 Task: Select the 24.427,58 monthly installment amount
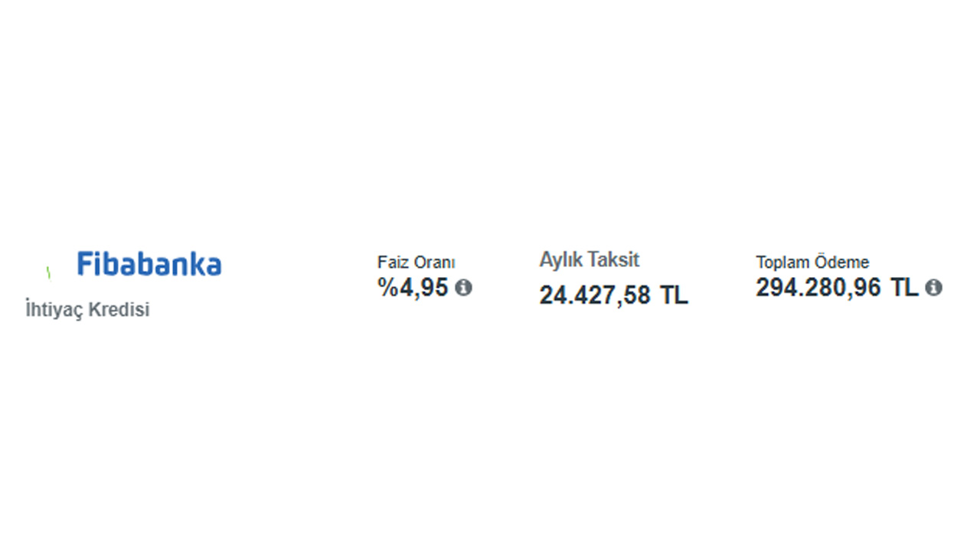[595, 295]
